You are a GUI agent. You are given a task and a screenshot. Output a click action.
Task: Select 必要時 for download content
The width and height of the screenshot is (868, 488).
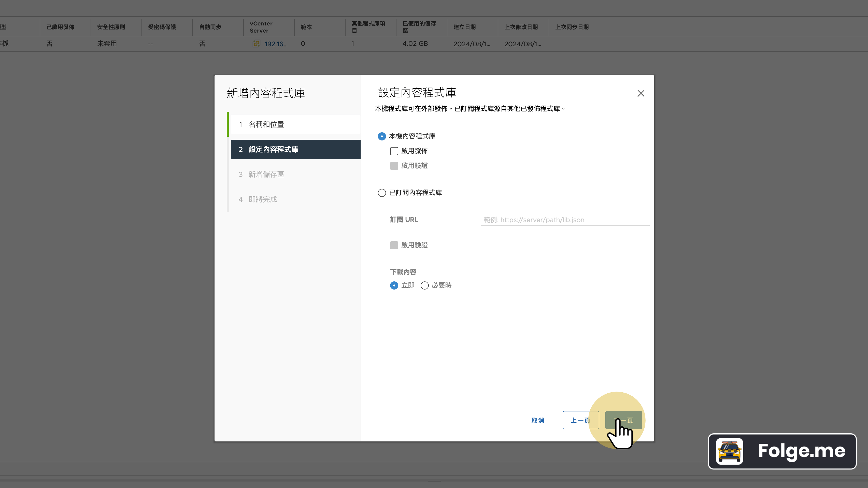424,285
